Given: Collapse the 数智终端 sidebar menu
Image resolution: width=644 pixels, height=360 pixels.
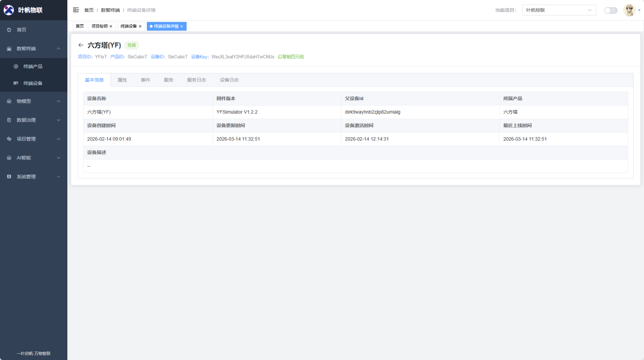Looking at the screenshot, I should [34, 49].
